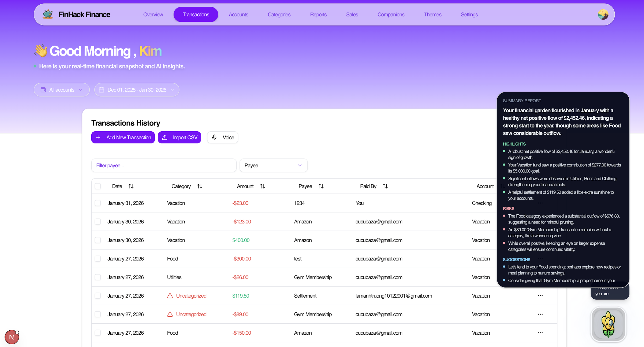The image size is (644, 347).
Task: Expand the All accounts dropdown
Action: pos(62,90)
